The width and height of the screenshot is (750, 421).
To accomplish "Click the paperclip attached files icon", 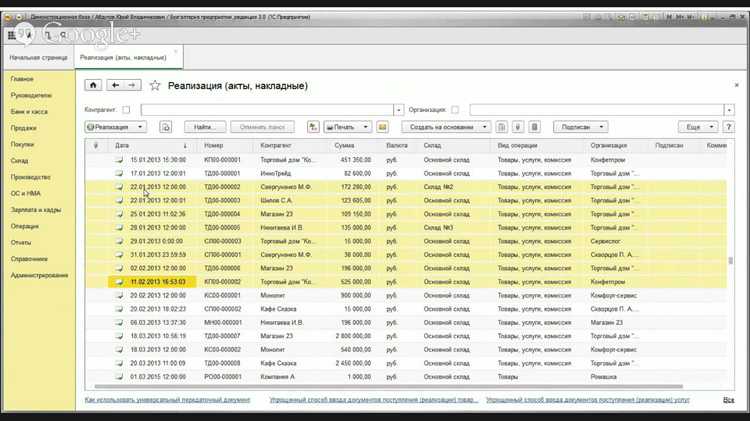I will tap(517, 127).
